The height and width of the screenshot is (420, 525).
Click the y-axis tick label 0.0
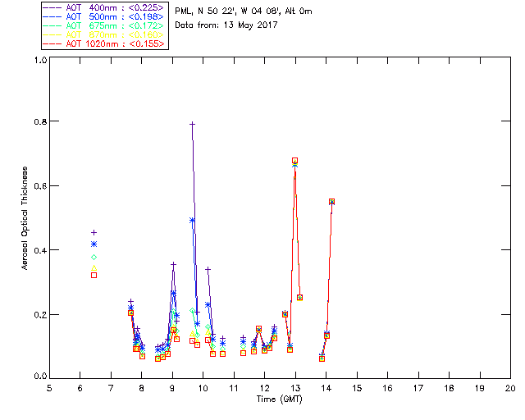pos(40,377)
